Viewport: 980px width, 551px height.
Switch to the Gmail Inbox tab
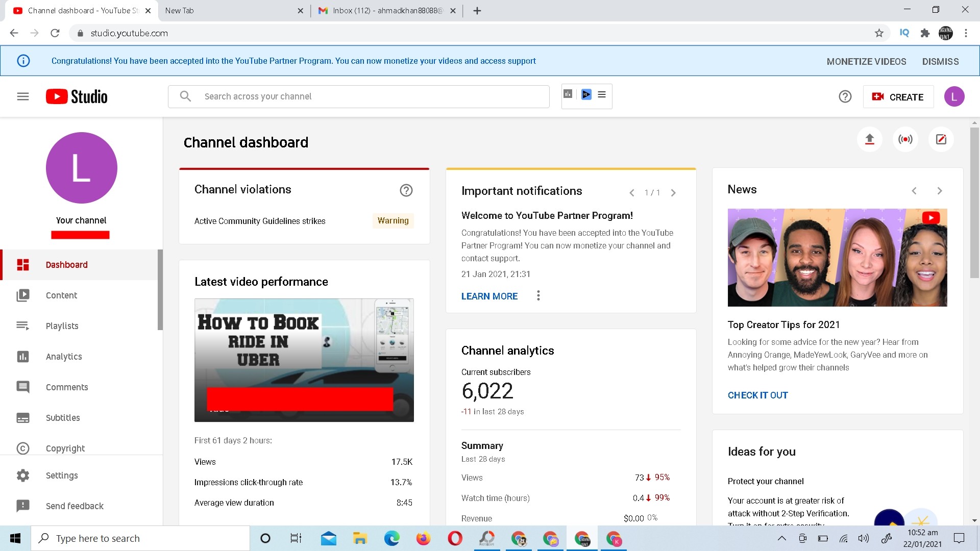(x=386, y=10)
